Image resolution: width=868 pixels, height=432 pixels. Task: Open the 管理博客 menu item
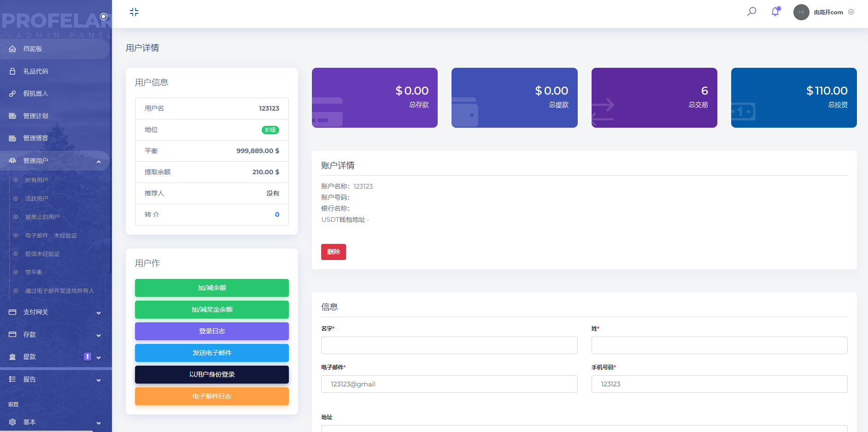(x=36, y=138)
